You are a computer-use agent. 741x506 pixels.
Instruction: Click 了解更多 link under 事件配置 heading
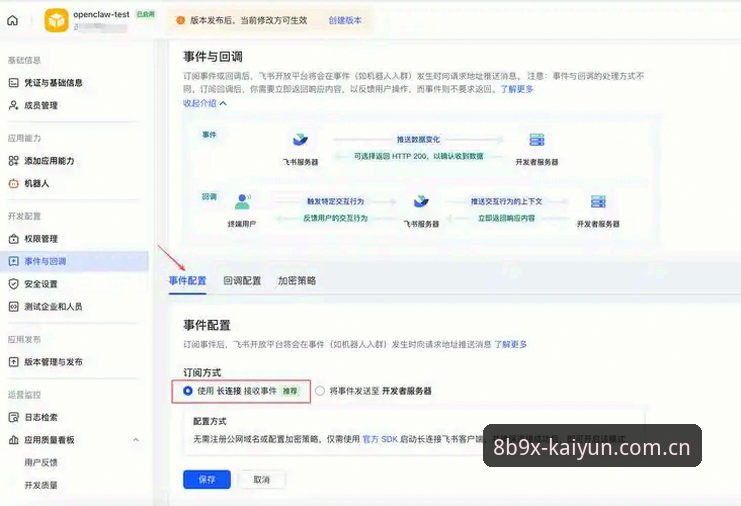point(510,344)
